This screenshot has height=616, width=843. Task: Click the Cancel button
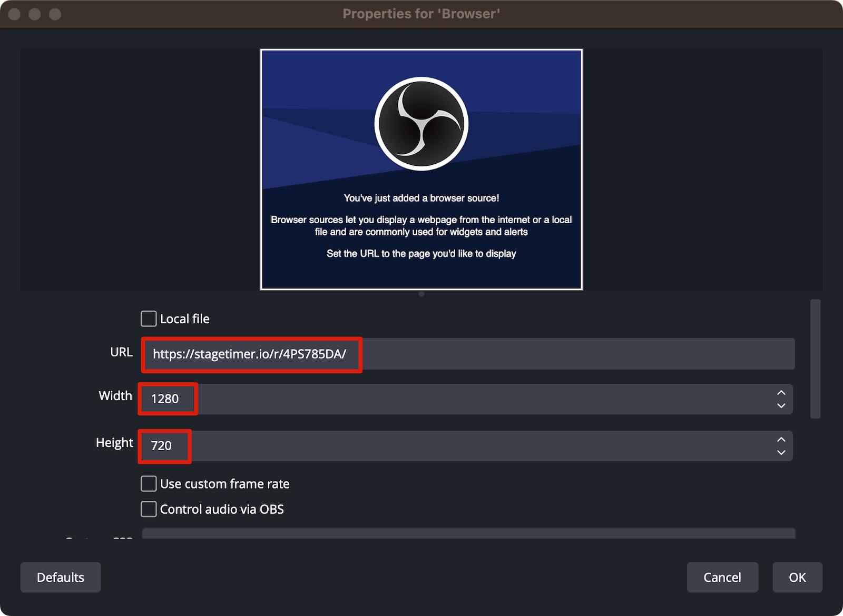point(722,577)
